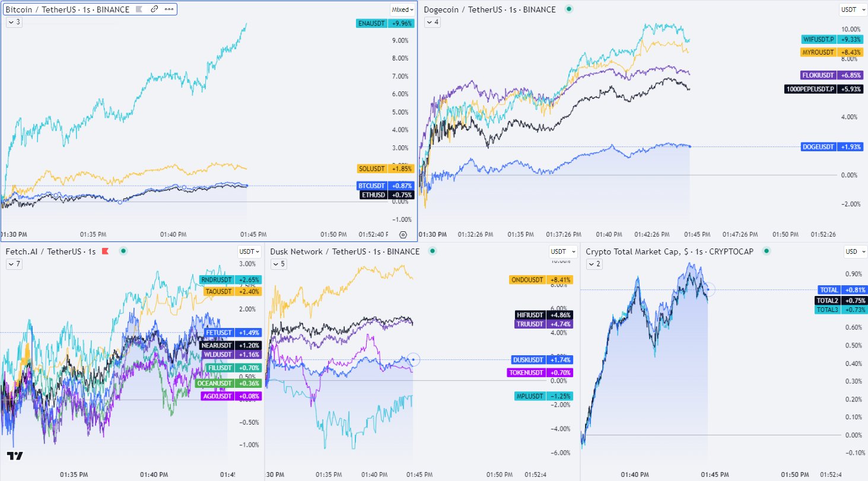Click -1.25% value next to MPLUSDT
This screenshot has height=481, width=868.
[560, 396]
